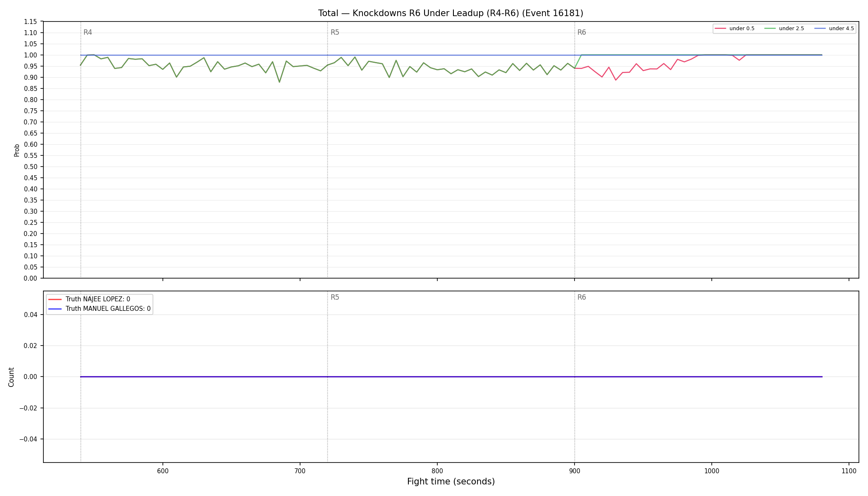Click the red swatch beside Truth NAJEE LOPEZ

[55, 299]
